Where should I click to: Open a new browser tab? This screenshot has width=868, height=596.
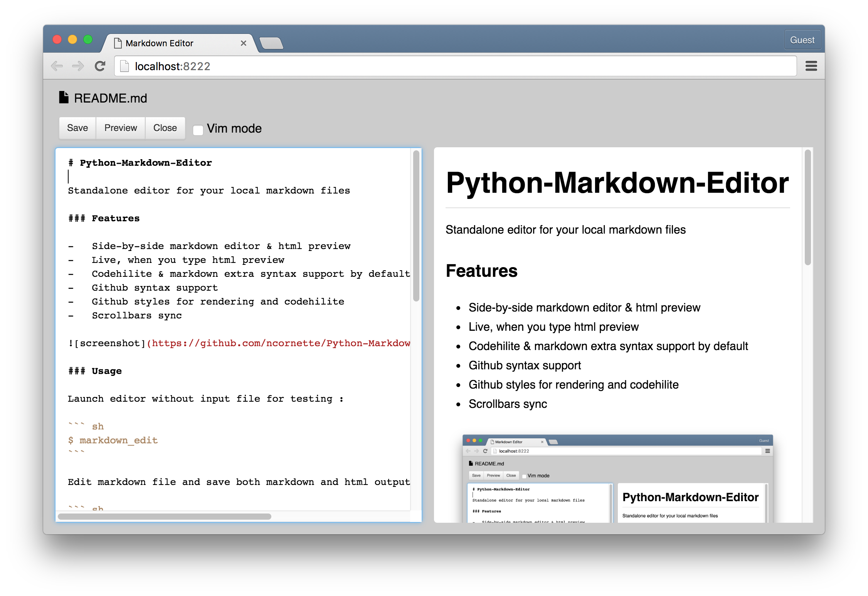(x=272, y=44)
